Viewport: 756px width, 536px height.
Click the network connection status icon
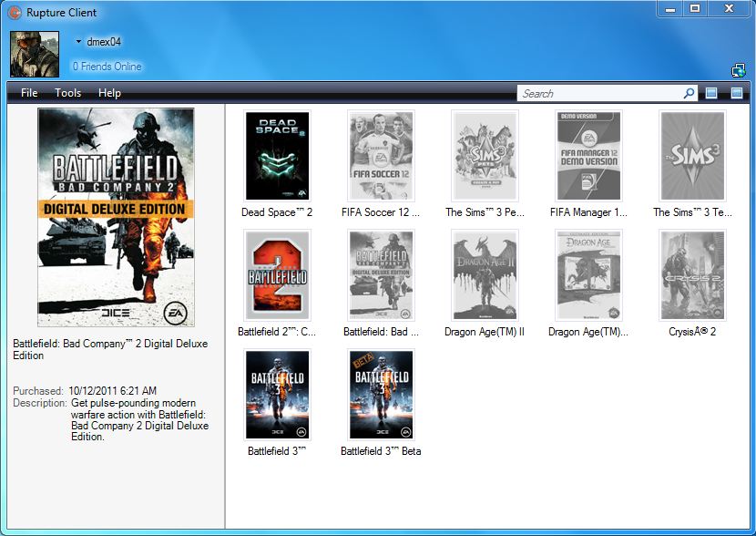click(x=738, y=70)
